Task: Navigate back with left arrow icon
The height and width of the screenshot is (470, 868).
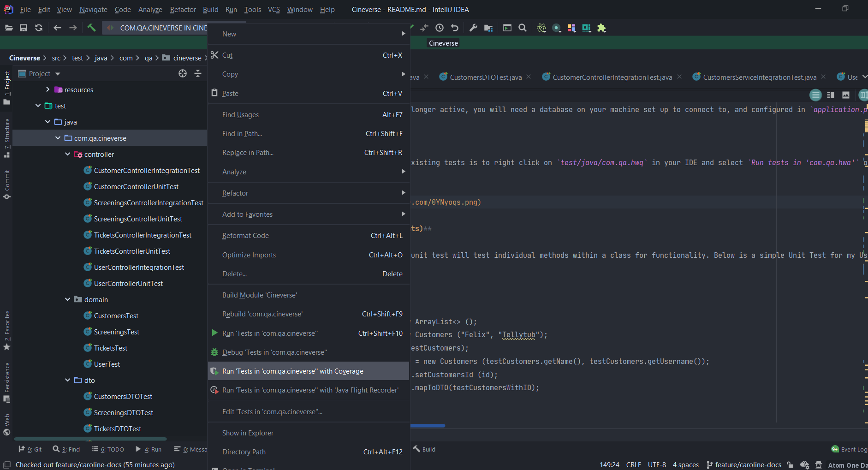Action: point(57,28)
